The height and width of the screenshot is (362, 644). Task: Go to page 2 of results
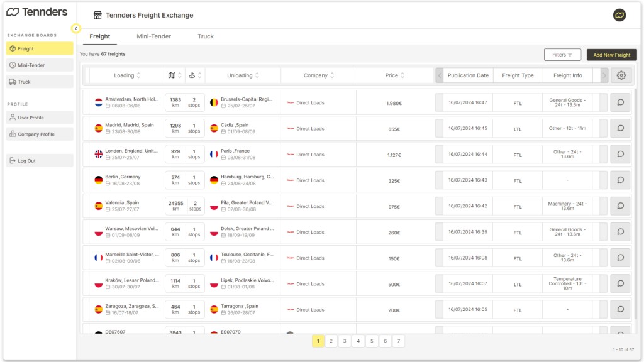pos(331,341)
